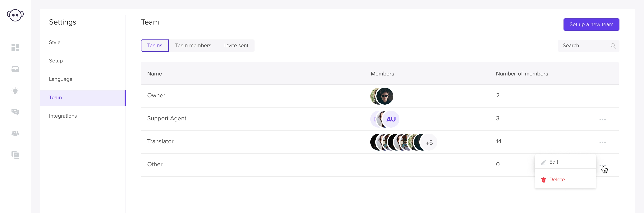
Task: Open the people group icon
Action: pyautogui.click(x=15, y=133)
